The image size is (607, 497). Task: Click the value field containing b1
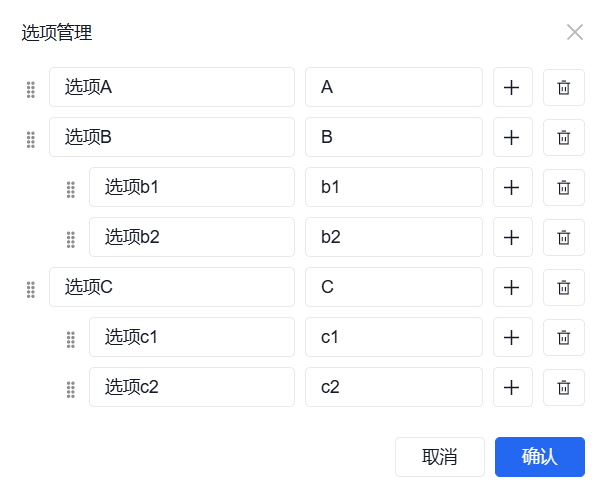click(x=393, y=187)
